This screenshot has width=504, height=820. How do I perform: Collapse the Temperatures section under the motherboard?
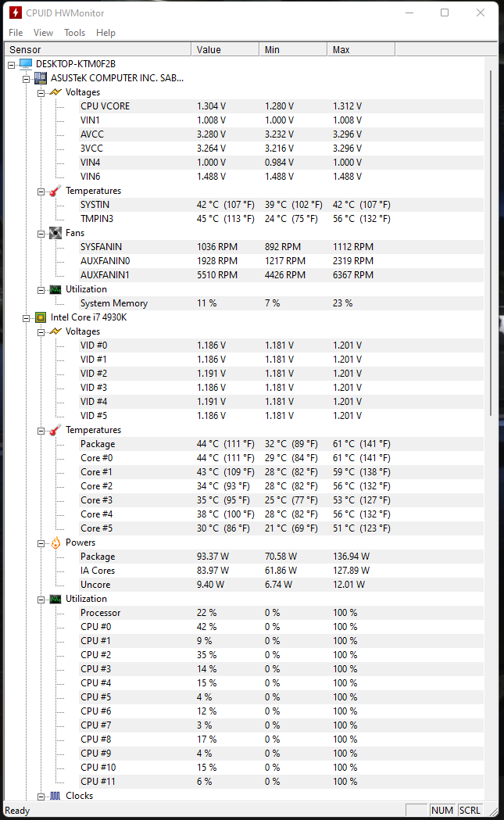[x=42, y=190]
